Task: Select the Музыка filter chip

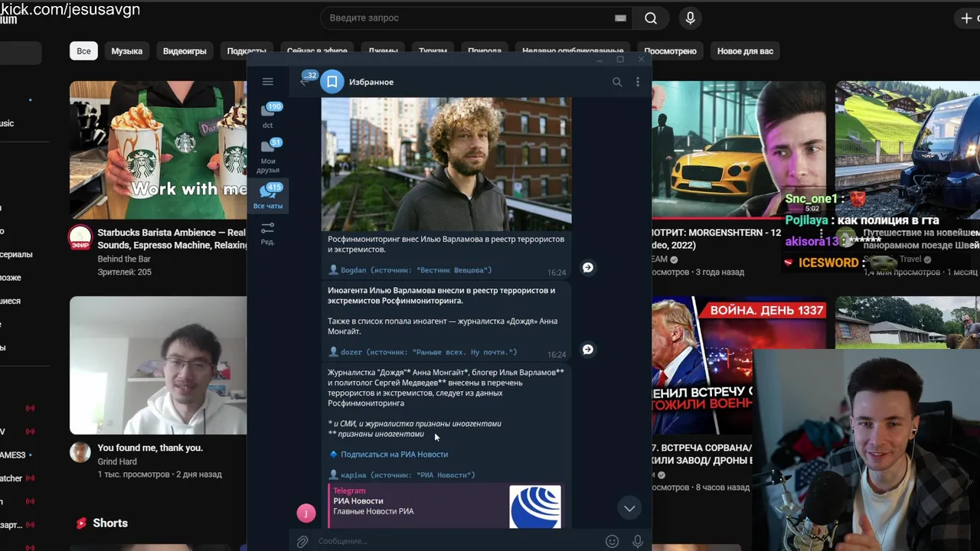Action: [127, 51]
